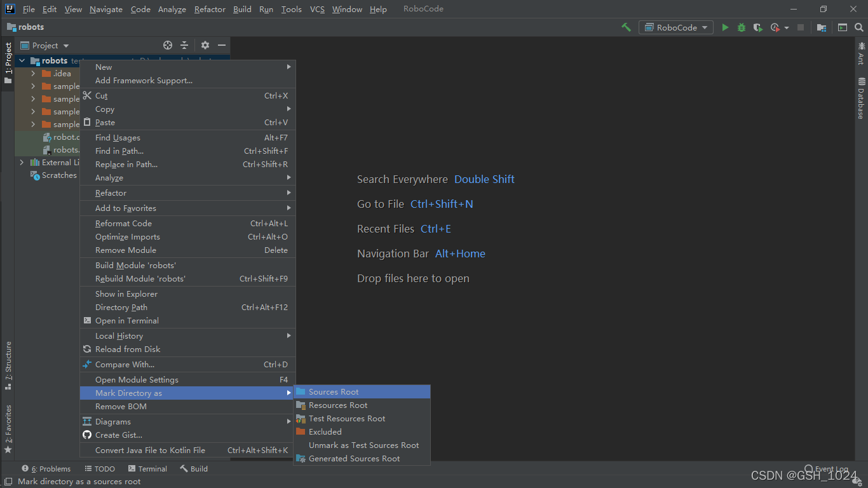Open the Help menu
868x488 pixels.
coord(378,10)
